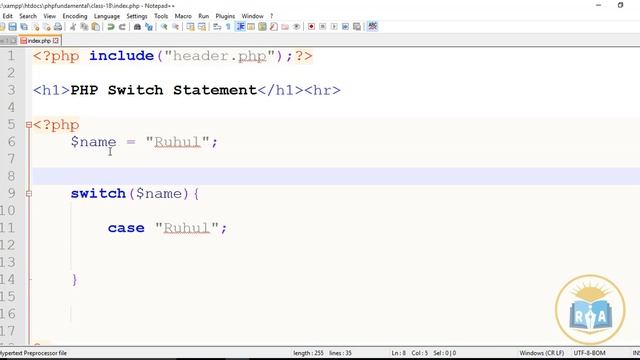Image resolution: width=640 pixels, height=360 pixels.
Task: Toggle the file Monitoring eye icon
Action: click(x=296, y=27)
